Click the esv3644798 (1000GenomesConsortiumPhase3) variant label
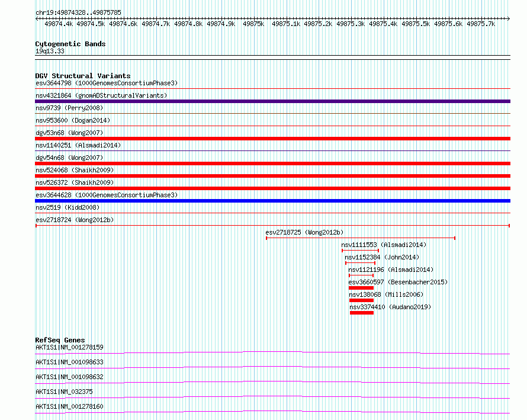527x420 pixels. (107, 83)
